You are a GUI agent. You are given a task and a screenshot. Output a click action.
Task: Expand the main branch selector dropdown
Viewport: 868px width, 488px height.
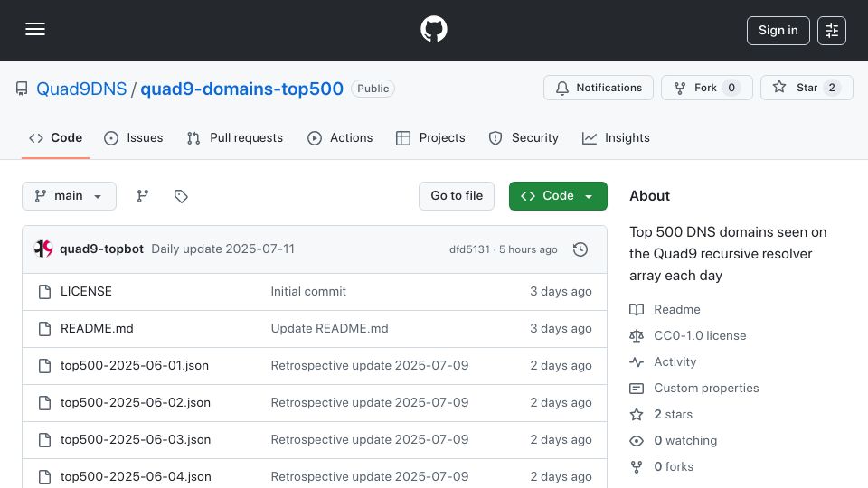[70, 196]
